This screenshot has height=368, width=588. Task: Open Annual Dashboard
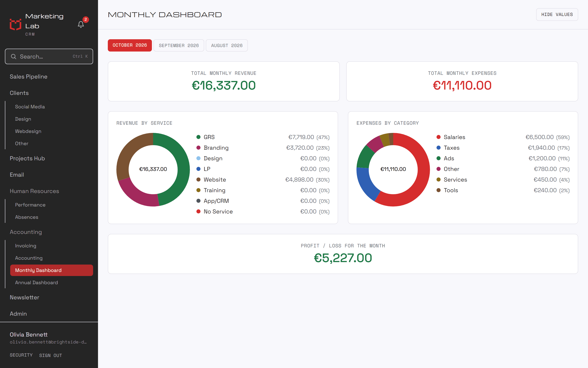point(37,283)
